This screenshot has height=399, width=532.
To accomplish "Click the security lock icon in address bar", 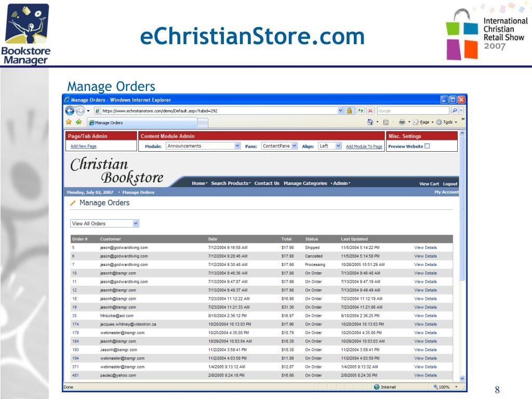I will [x=349, y=111].
